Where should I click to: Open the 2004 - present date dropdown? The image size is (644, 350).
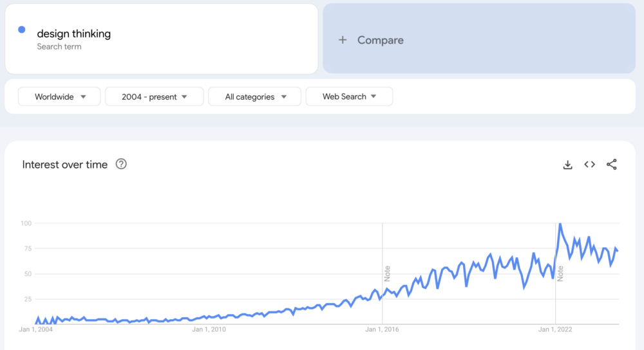point(155,97)
